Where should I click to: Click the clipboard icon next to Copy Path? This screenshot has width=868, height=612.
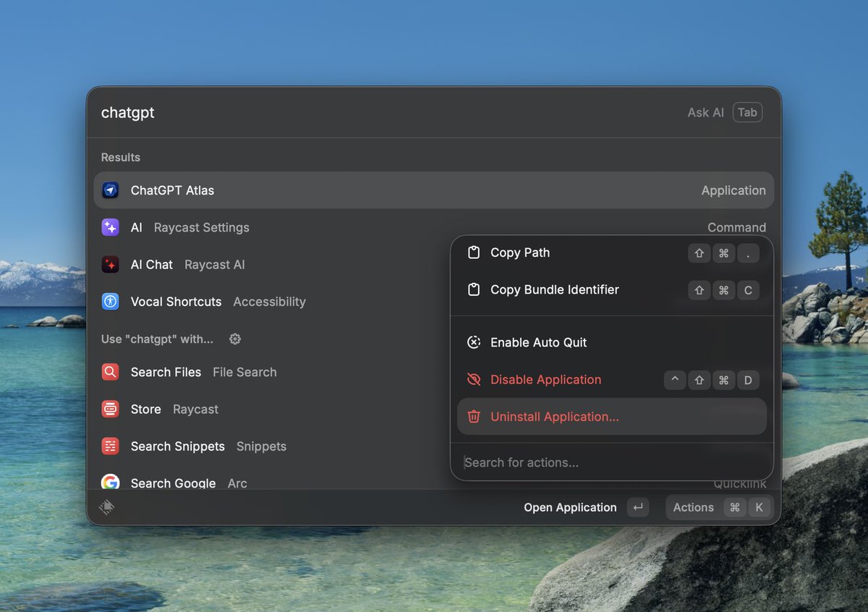pyautogui.click(x=474, y=252)
